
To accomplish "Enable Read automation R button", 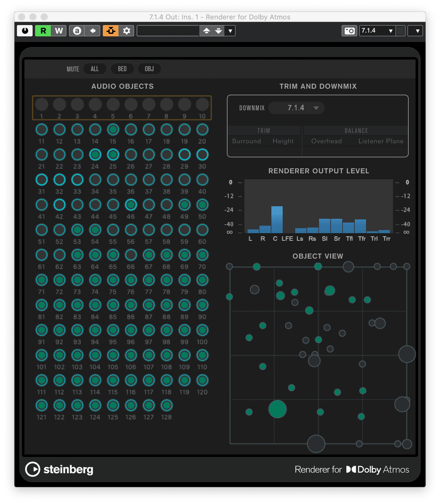I will [x=43, y=31].
